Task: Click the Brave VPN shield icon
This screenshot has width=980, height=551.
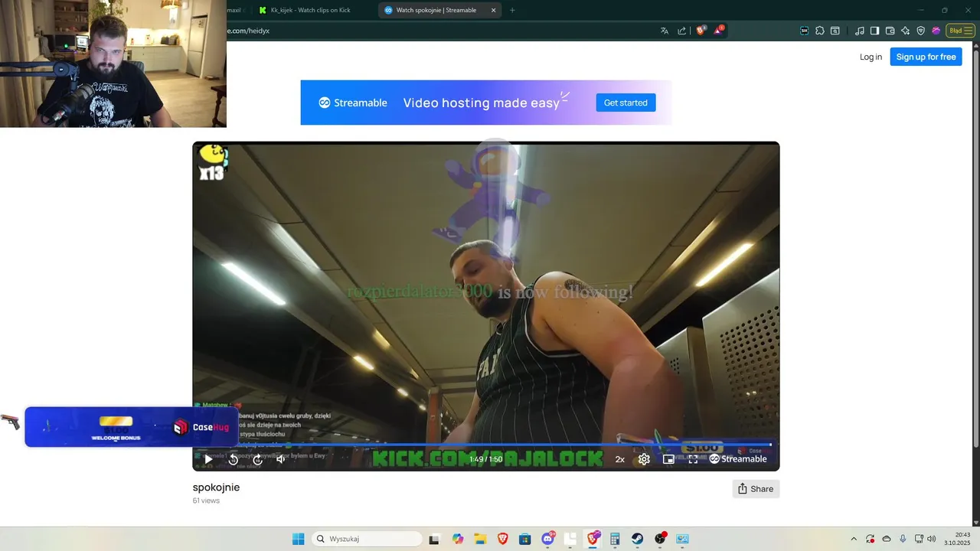Action: 920,31
